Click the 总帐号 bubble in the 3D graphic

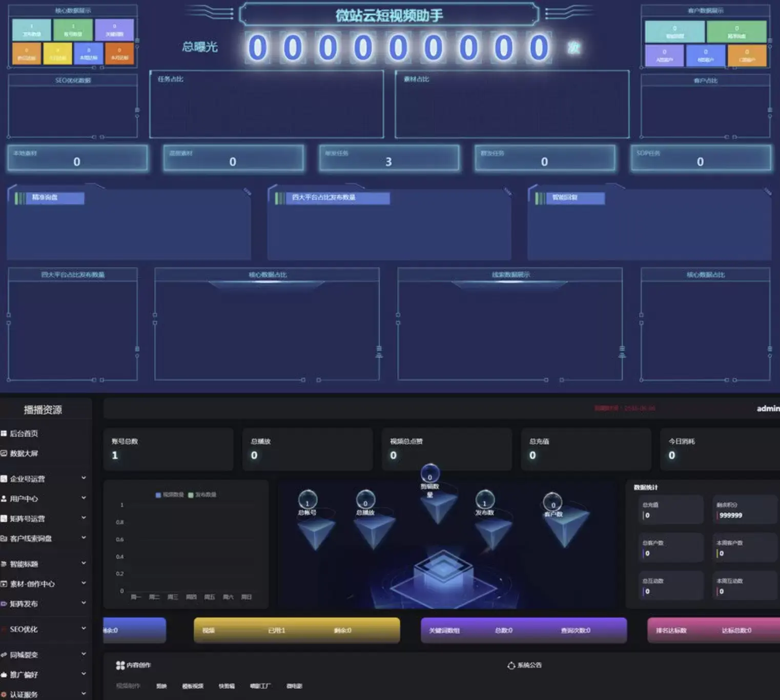click(307, 499)
